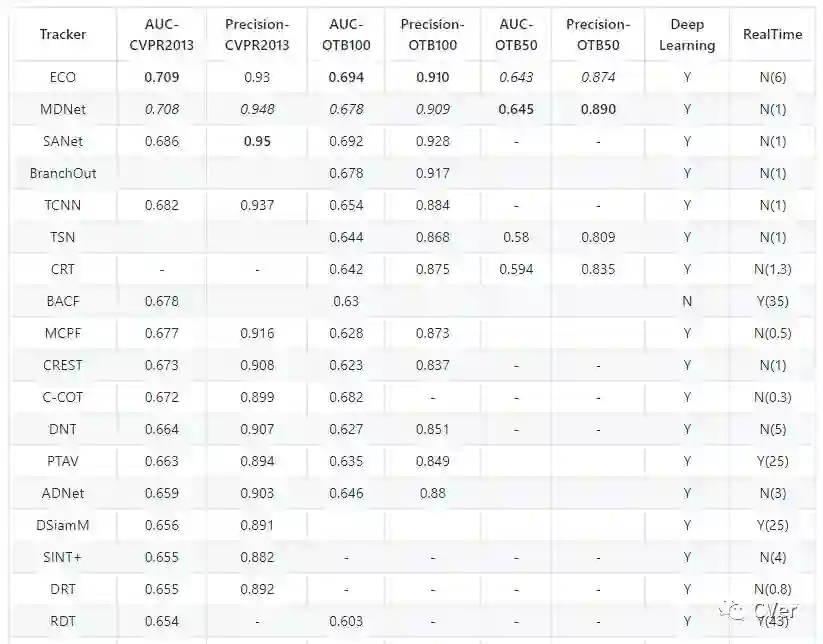Click the Tracker column header
This screenshot has height=644, width=823.
pyautogui.click(x=63, y=34)
